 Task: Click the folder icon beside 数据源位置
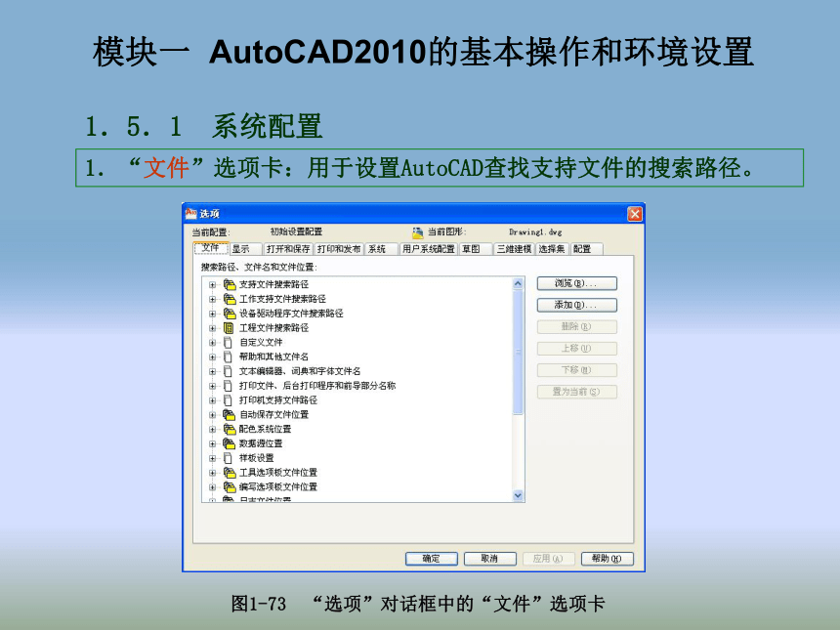(230, 443)
